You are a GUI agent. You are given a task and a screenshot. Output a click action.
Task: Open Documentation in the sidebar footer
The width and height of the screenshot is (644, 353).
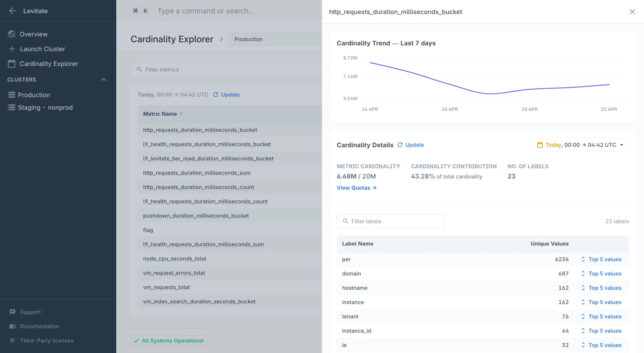click(40, 326)
